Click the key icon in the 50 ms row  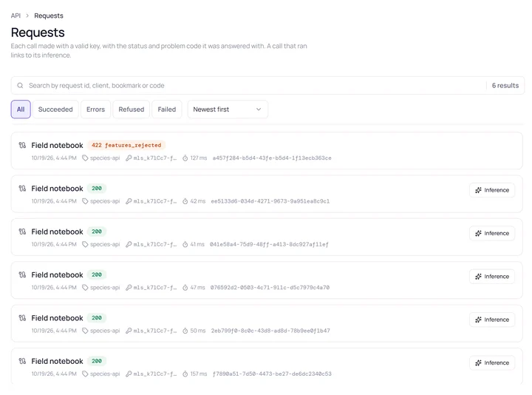pos(129,331)
